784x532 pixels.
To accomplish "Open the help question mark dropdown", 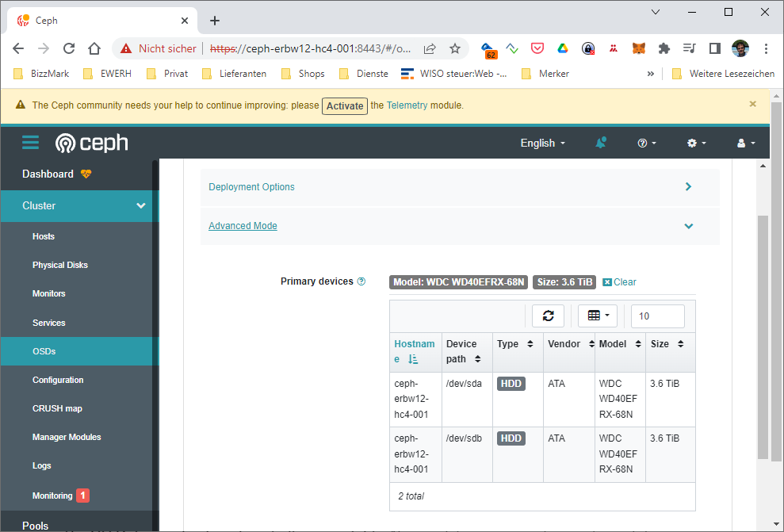I will coord(647,143).
